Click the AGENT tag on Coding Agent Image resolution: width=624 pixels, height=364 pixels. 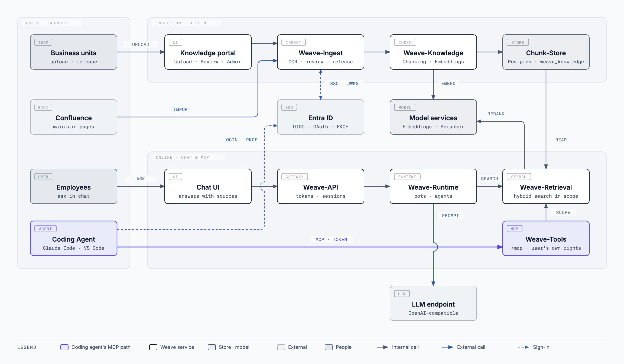click(45, 229)
